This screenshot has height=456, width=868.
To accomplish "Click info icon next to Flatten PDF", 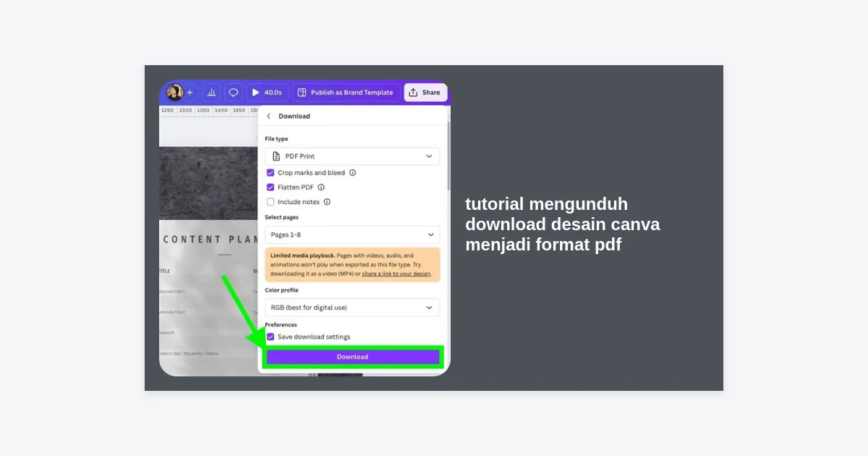I will [321, 187].
